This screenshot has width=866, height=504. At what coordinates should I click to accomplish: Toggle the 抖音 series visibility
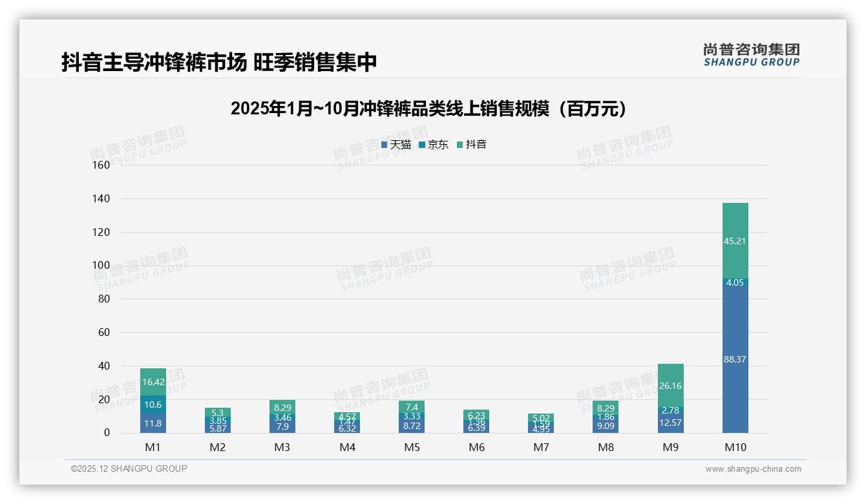[472, 145]
